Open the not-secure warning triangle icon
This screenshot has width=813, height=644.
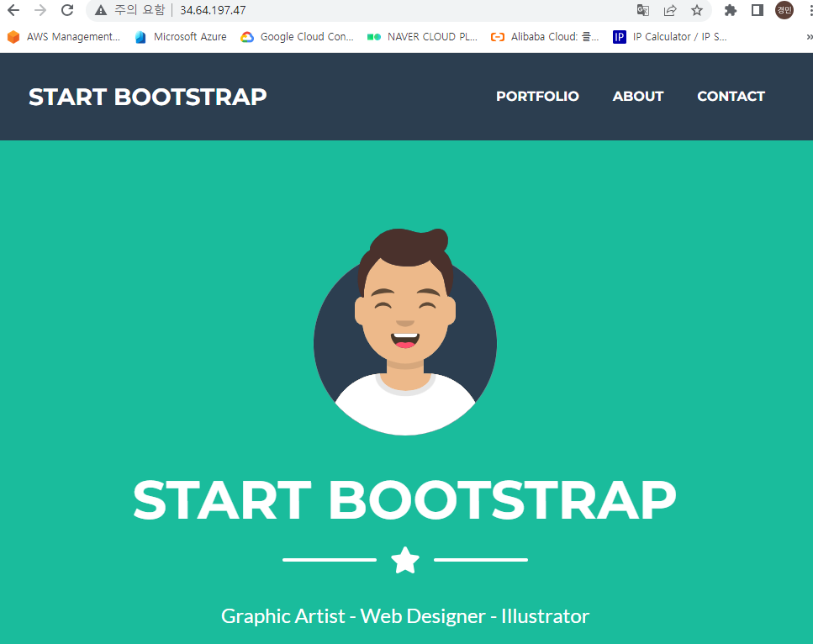point(101,10)
